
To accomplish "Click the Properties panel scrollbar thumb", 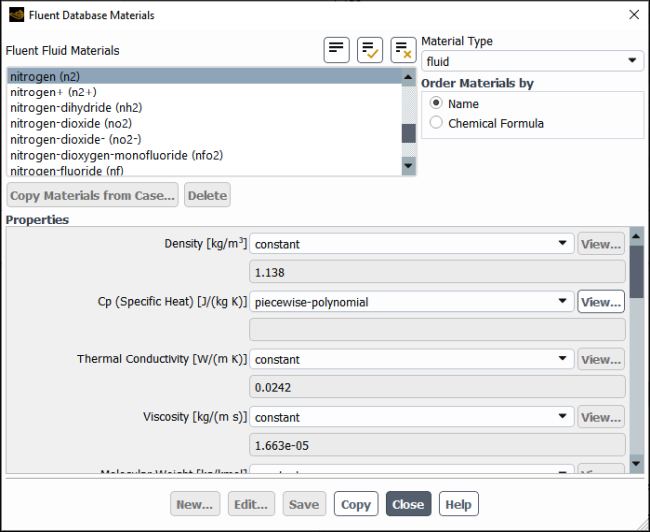I will 636,272.
